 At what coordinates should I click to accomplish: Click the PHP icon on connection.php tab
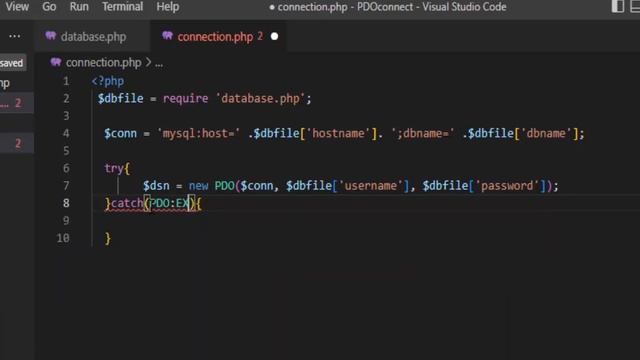point(167,36)
